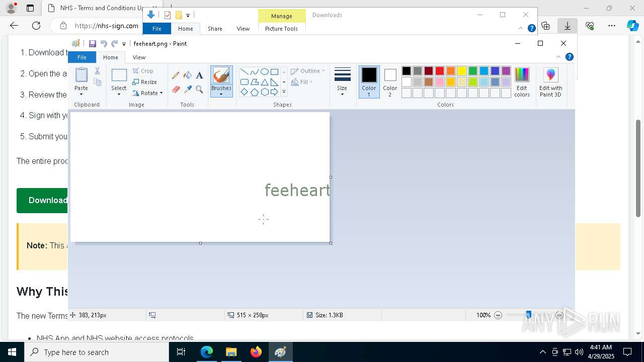Click the Copy icon in Clipboard group
The image size is (644, 362).
pos(97,82)
